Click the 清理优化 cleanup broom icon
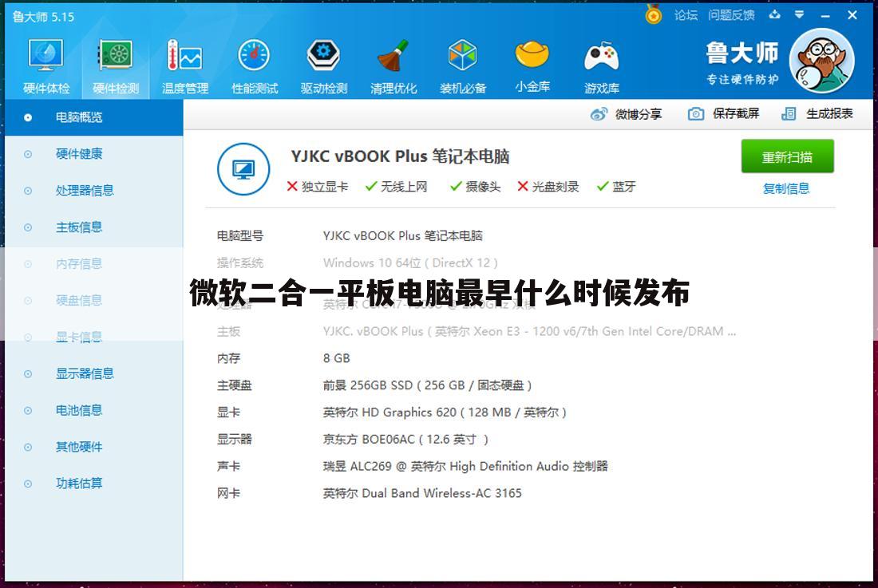878x588 pixels. pyautogui.click(x=393, y=56)
